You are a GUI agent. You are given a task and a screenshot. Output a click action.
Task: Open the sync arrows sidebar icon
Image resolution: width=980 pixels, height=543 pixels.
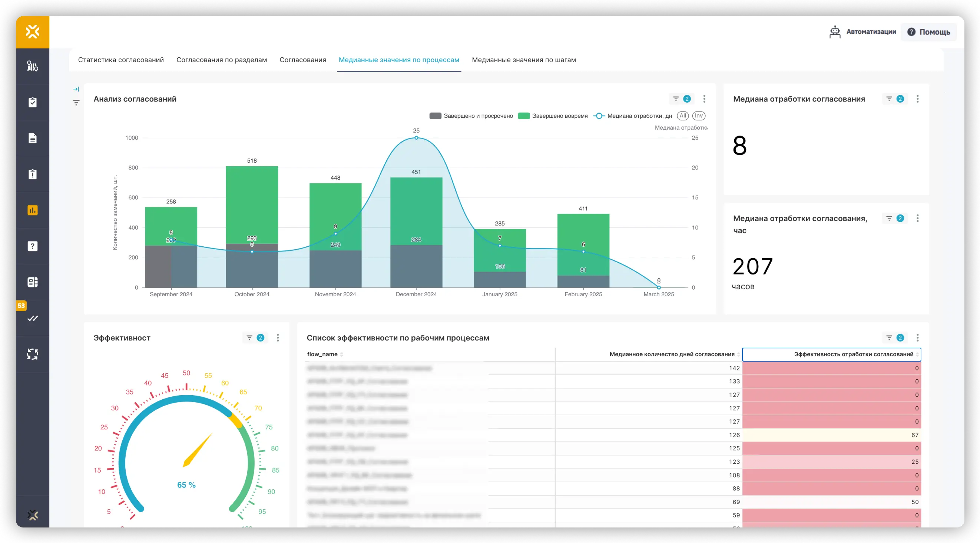(32, 354)
